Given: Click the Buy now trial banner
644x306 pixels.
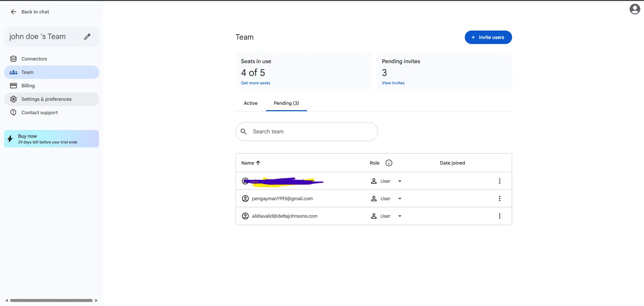Looking at the screenshot, I should [51, 139].
